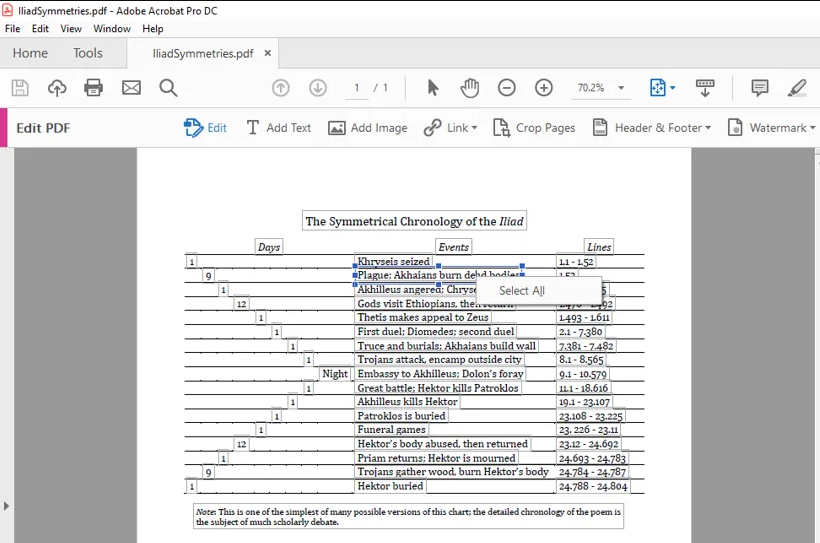The width and height of the screenshot is (820, 543).
Task: Select the 'Lines' column header
Action: click(x=599, y=247)
